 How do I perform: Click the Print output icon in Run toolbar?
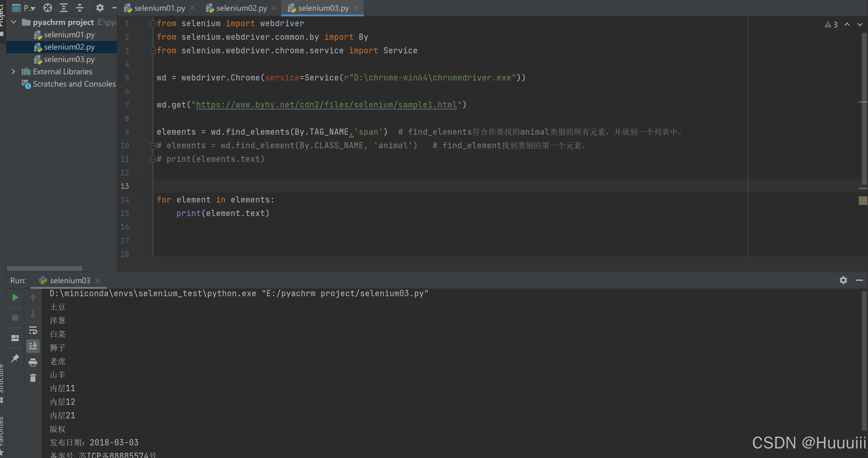(x=33, y=362)
